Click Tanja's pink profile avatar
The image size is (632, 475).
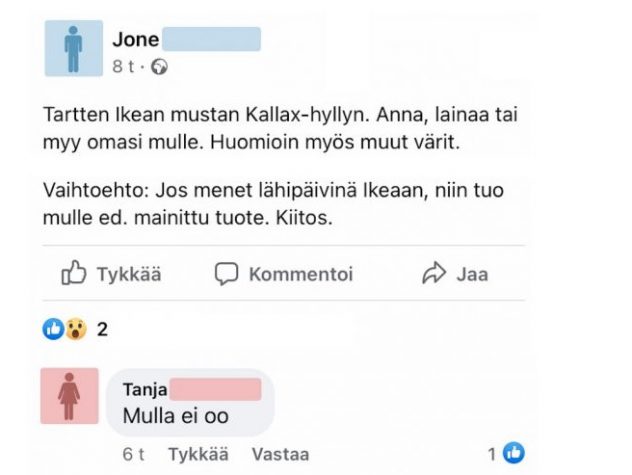[70, 396]
